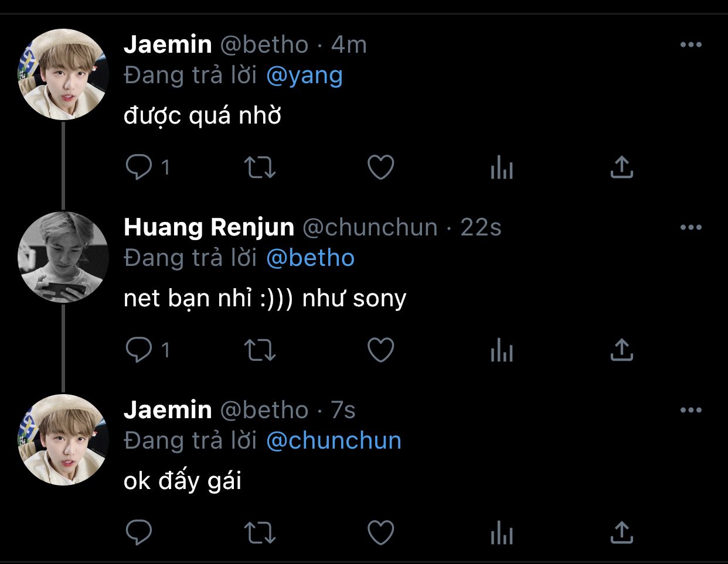Reply to Huang Renjun's tweet
Image resolution: width=728 pixels, height=564 pixels.
(x=139, y=350)
